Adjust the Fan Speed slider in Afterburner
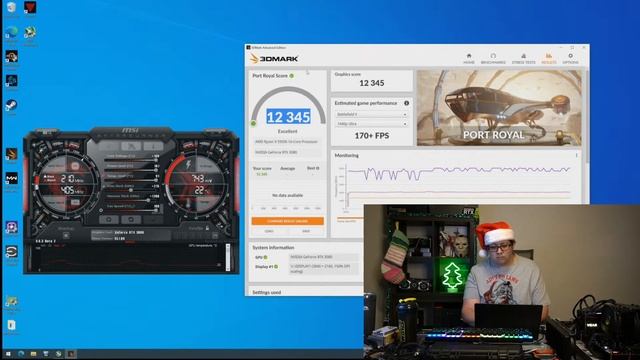This screenshot has width=640, height=360. click(131, 209)
